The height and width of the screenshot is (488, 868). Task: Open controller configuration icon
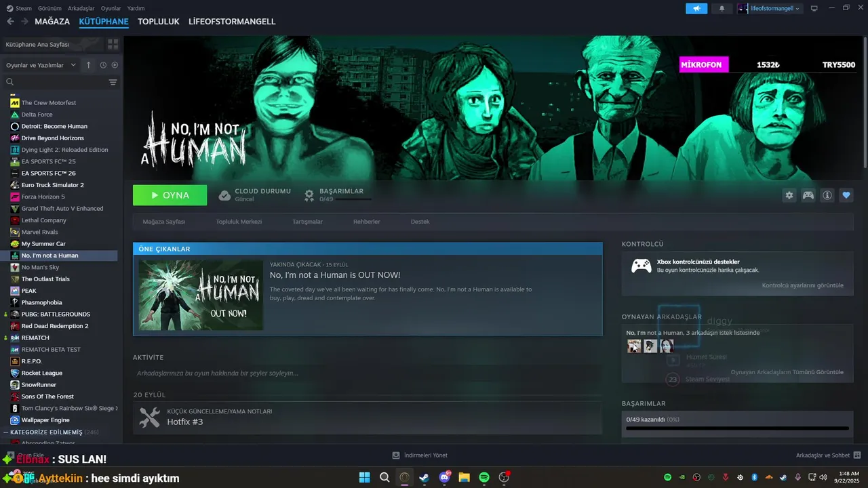click(x=808, y=195)
